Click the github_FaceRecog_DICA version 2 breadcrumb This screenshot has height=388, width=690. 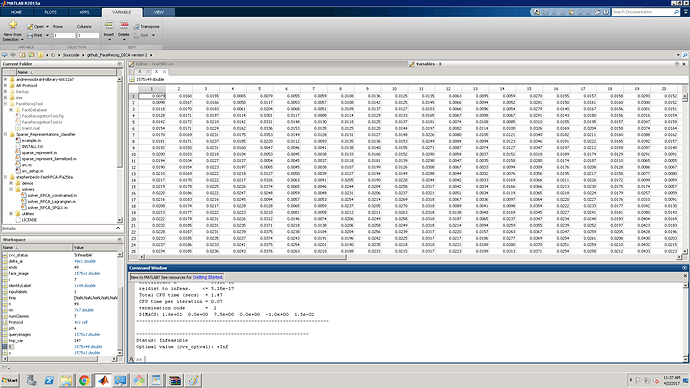coord(117,55)
